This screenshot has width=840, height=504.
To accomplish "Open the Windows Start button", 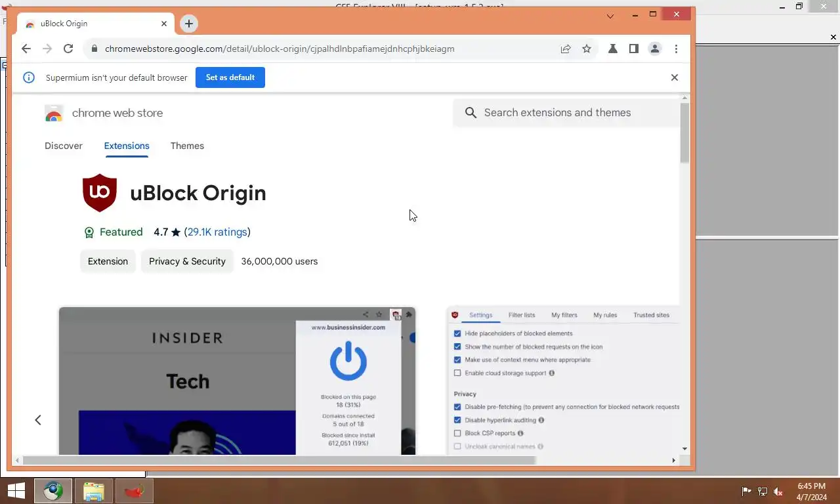I will coord(16,491).
